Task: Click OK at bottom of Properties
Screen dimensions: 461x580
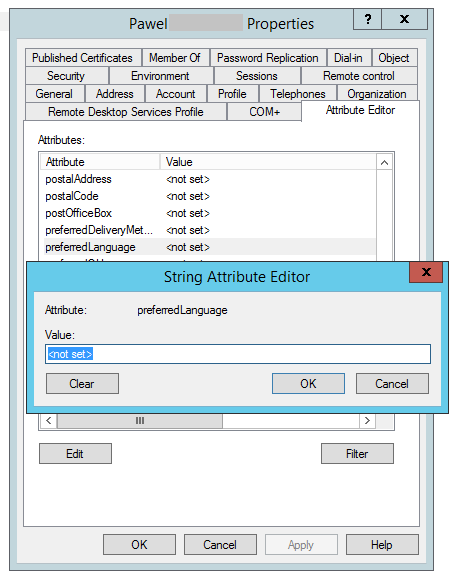Action: click(139, 544)
